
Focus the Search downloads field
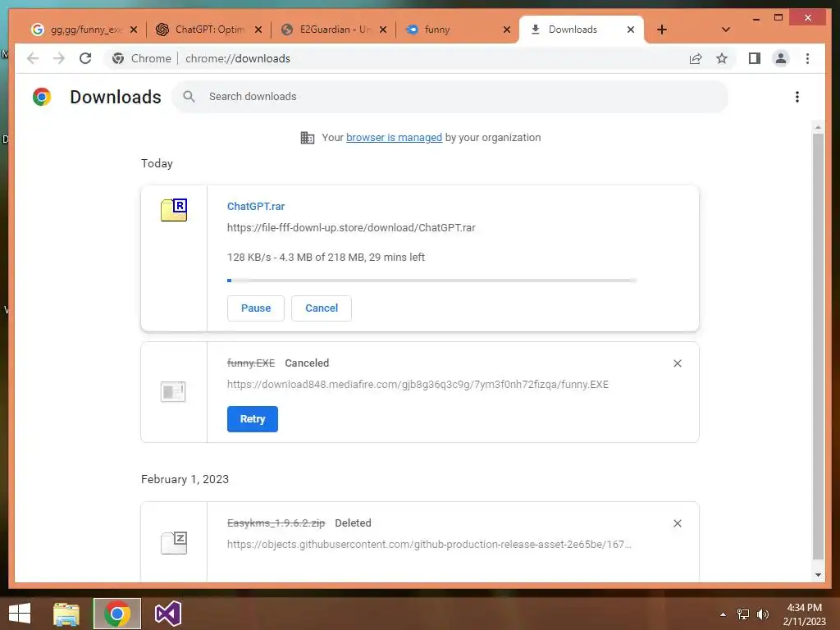(x=450, y=97)
